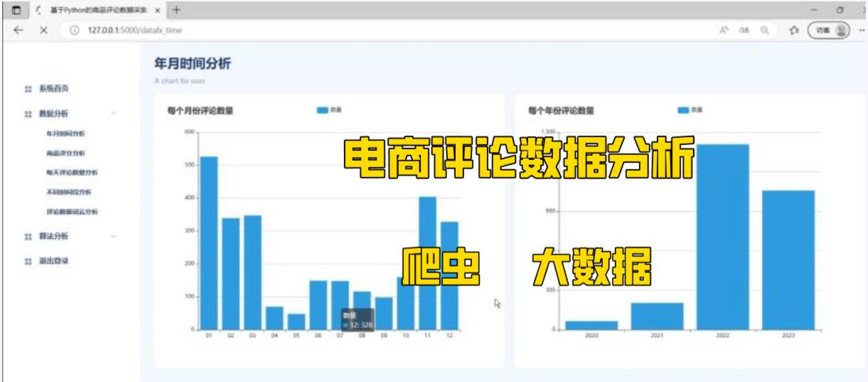This screenshot has width=868, height=382.
Task: Select the browser tab titled 基于Python的商品评论数据采集
Action: [97, 11]
